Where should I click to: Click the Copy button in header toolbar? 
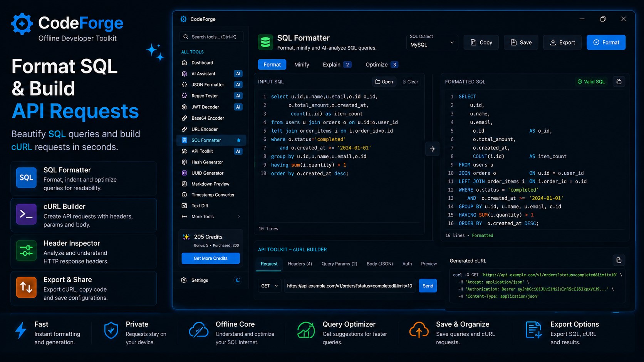point(481,42)
